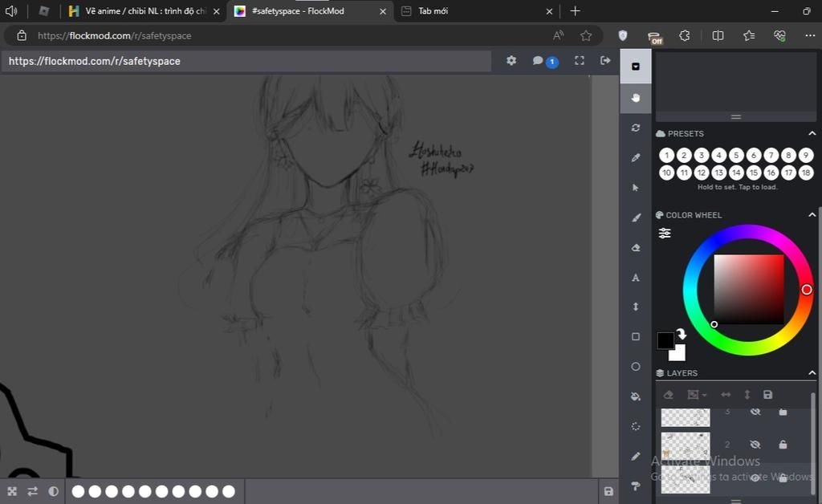Viewport: 822px width, 504px height.
Task: Click the save icon in bottom bar
Action: (608, 491)
